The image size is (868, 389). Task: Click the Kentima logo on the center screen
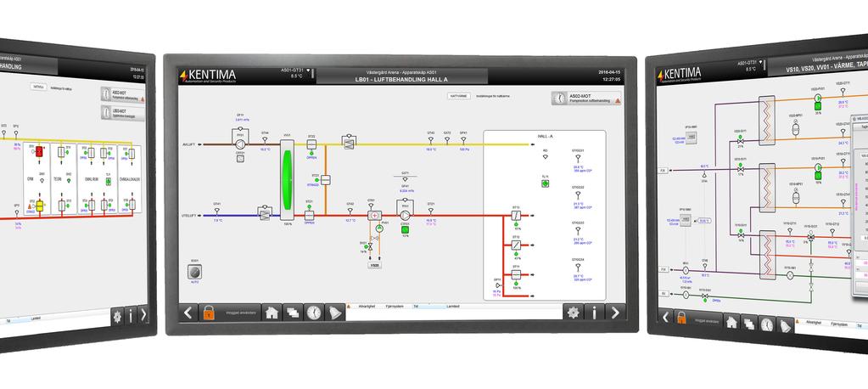click(x=208, y=76)
